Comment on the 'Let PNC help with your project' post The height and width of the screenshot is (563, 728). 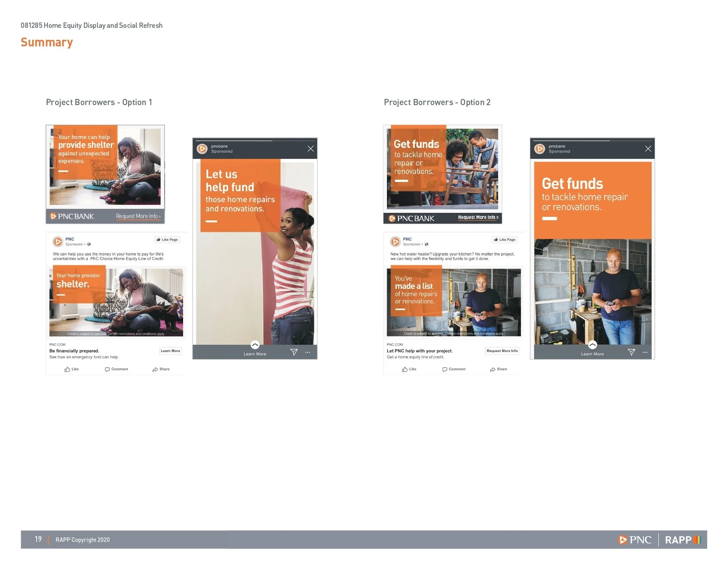click(x=454, y=369)
